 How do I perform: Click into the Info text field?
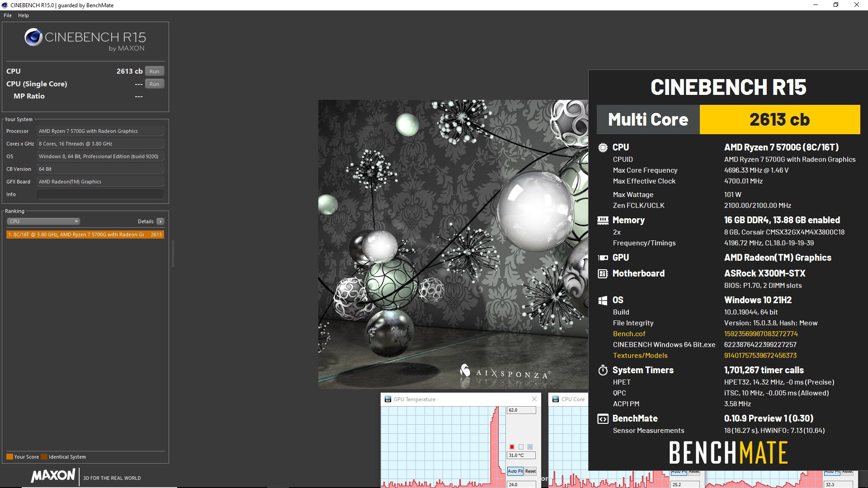[100, 194]
